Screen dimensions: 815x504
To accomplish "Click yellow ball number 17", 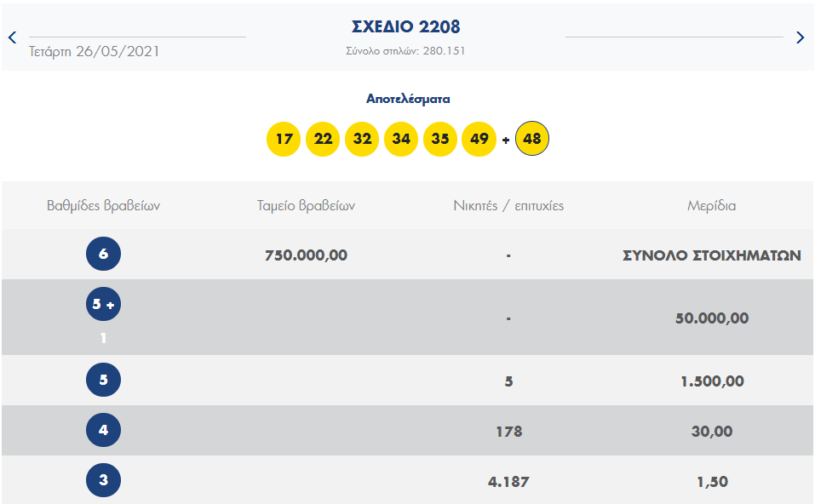I will point(284,139).
